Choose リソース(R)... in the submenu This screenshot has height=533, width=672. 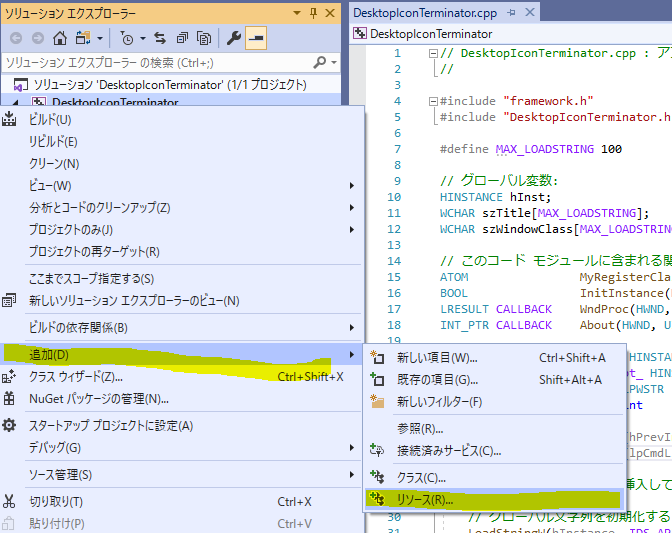click(x=495, y=500)
